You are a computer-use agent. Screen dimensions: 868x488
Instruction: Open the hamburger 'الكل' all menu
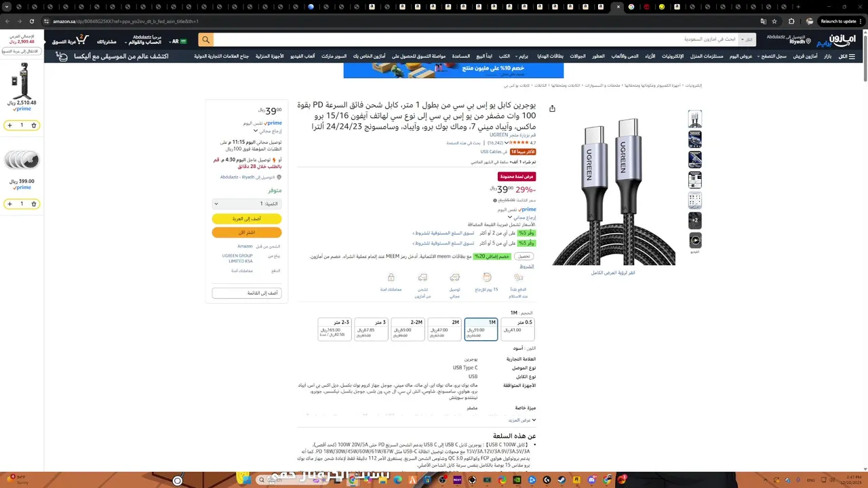pyautogui.click(x=848, y=56)
